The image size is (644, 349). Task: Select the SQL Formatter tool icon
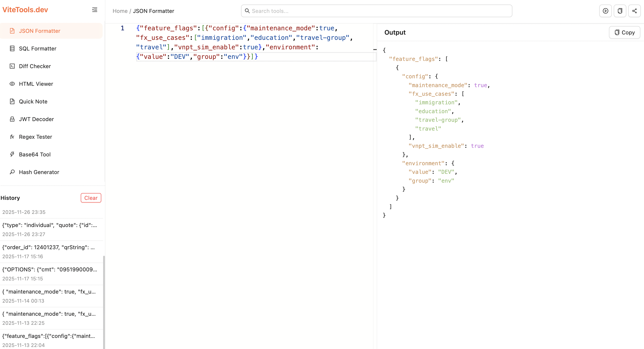(x=12, y=48)
